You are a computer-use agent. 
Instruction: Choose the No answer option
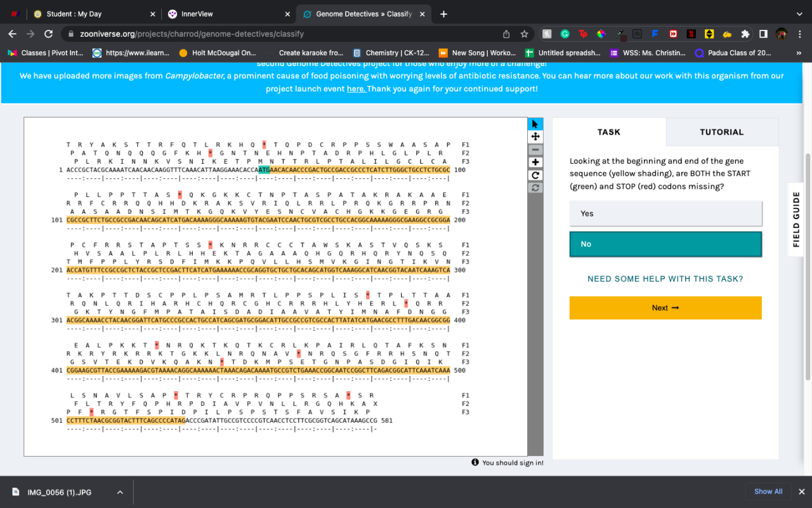point(665,244)
